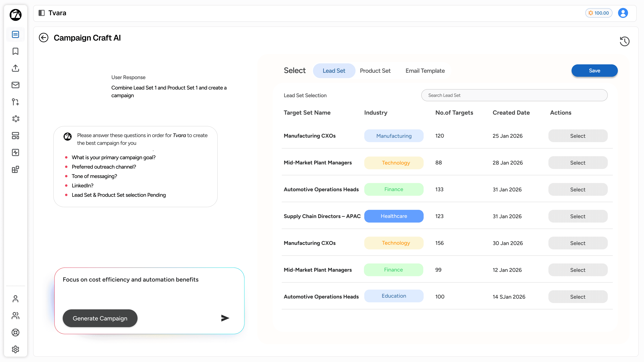644x362 pixels.
Task: Open the campaign history clock icon
Action: tap(624, 41)
